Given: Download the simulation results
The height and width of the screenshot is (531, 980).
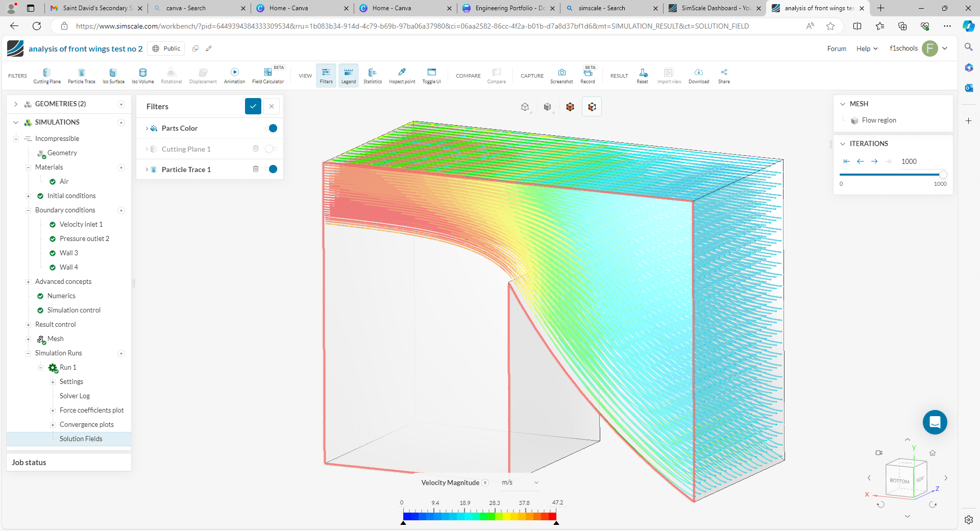Looking at the screenshot, I should click(698, 76).
